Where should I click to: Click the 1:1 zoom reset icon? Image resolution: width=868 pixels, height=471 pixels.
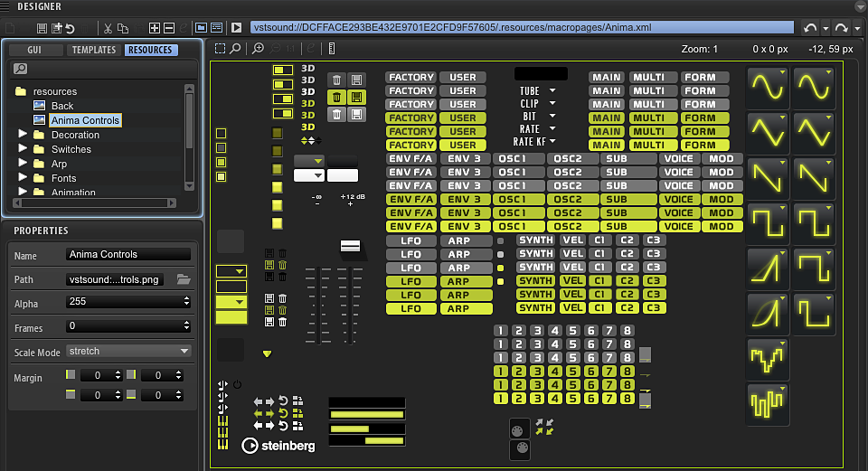(x=290, y=49)
